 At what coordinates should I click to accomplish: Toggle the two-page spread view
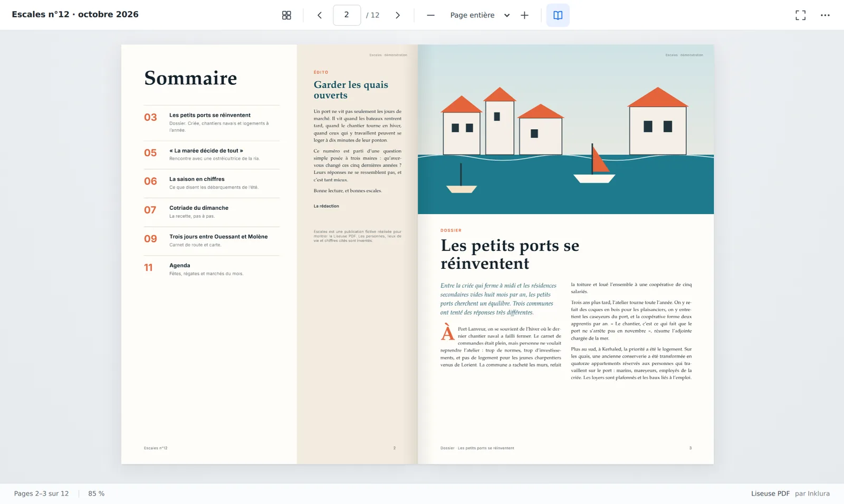pyautogui.click(x=558, y=15)
